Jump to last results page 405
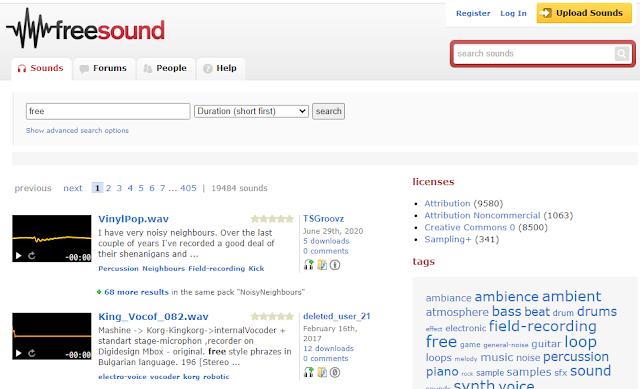 pyautogui.click(x=188, y=188)
